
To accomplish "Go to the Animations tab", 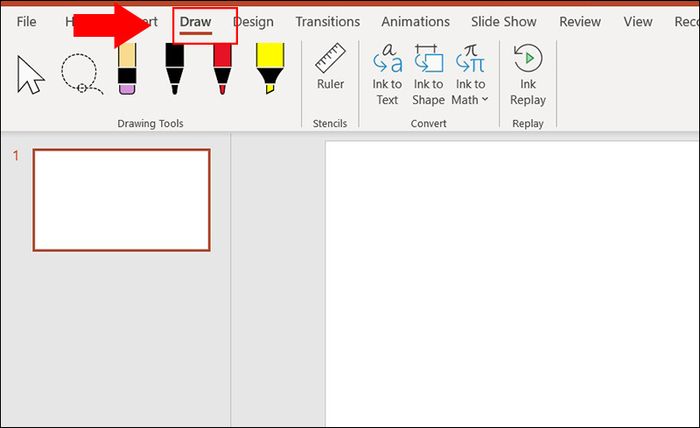I will (415, 21).
